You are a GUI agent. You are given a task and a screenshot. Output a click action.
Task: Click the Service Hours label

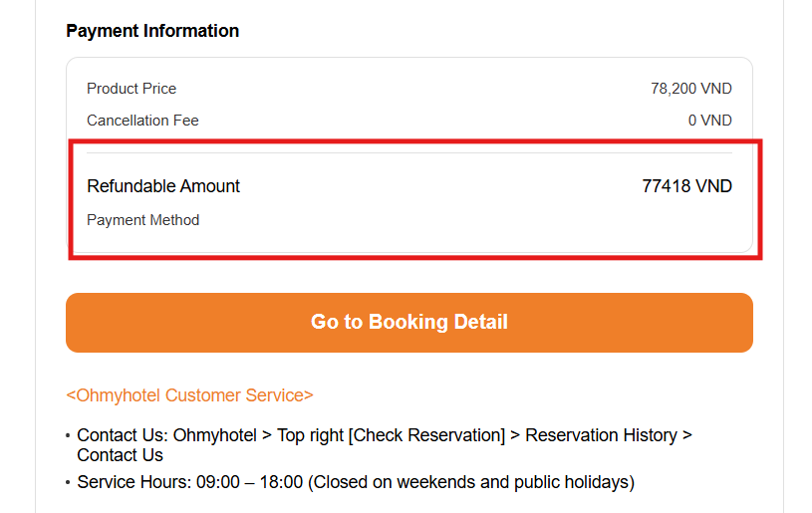pos(135,482)
